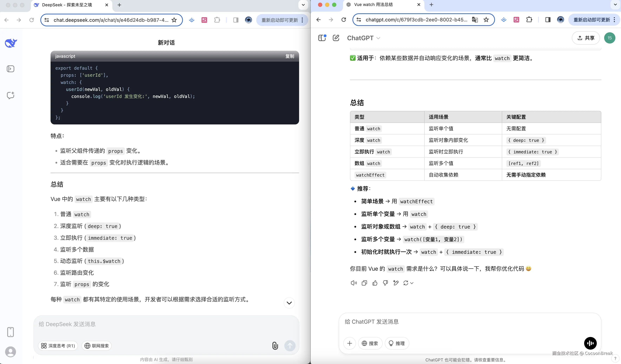Start a new DeepSeek chat via the sidebar icon
Image resolution: width=621 pixels, height=364 pixels.
pyautogui.click(x=10, y=95)
